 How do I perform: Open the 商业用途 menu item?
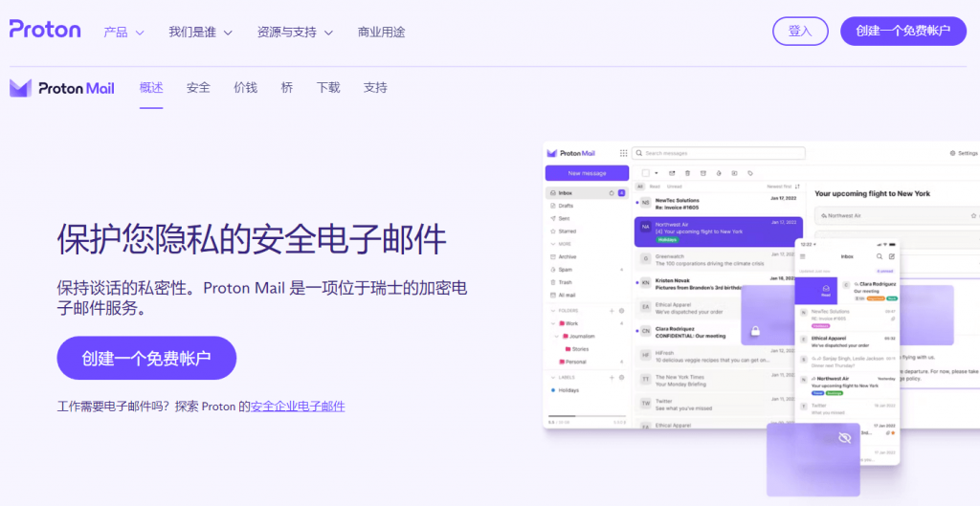381,32
